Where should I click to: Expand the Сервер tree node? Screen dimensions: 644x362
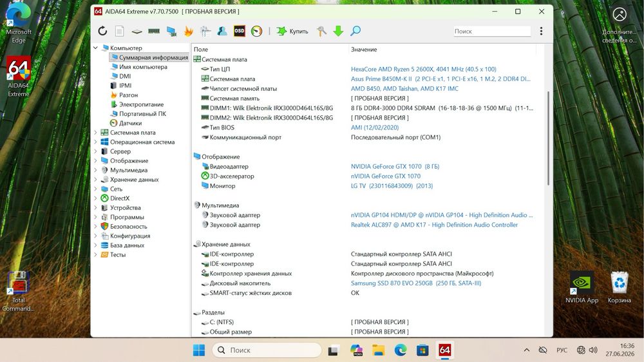[95, 151]
